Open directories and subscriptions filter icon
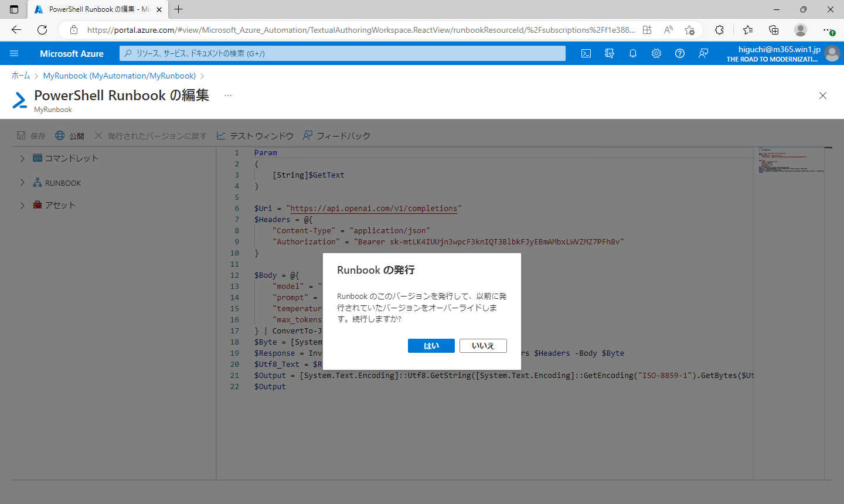844x504 pixels. (x=610, y=53)
